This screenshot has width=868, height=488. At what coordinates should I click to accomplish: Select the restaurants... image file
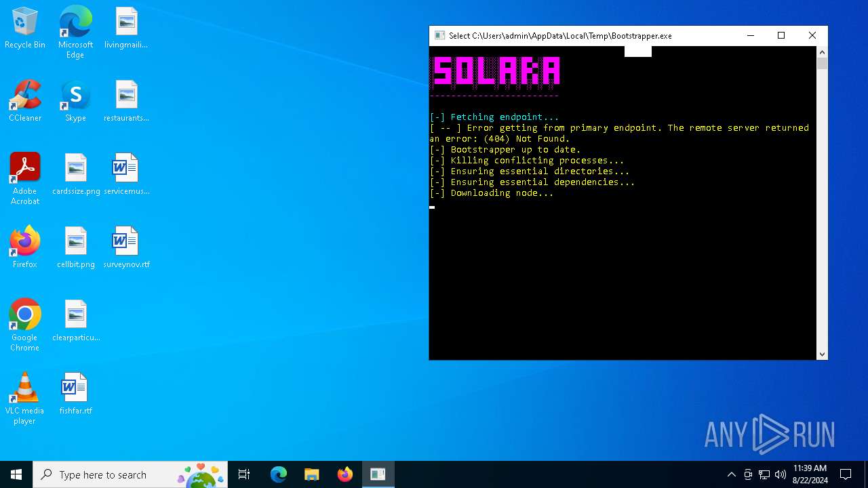click(x=126, y=101)
